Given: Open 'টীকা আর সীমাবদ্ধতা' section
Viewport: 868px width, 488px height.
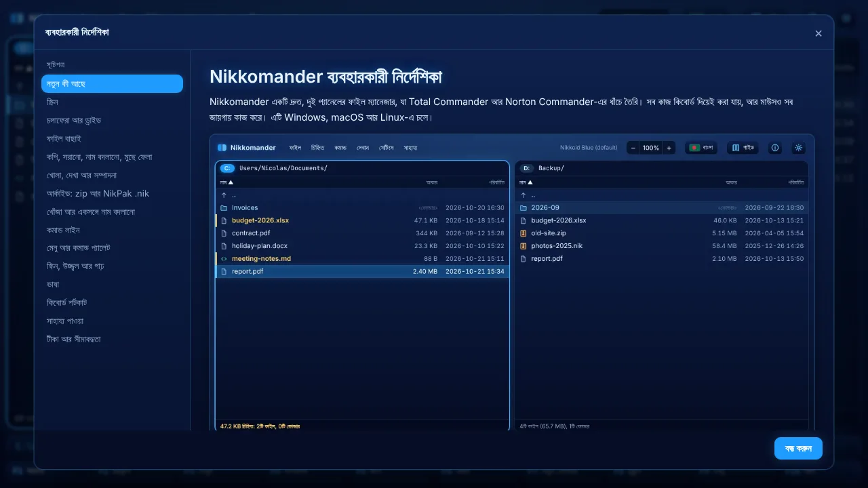Looking at the screenshot, I should (112, 339).
